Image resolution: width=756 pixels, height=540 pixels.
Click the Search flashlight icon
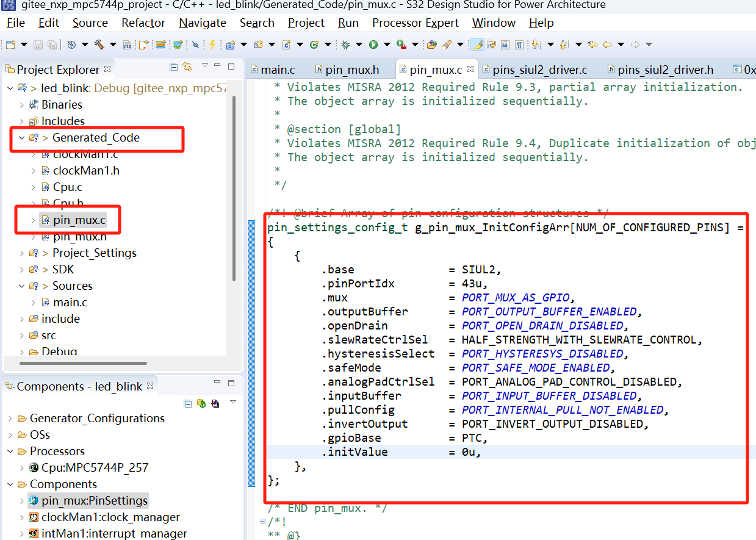447,45
